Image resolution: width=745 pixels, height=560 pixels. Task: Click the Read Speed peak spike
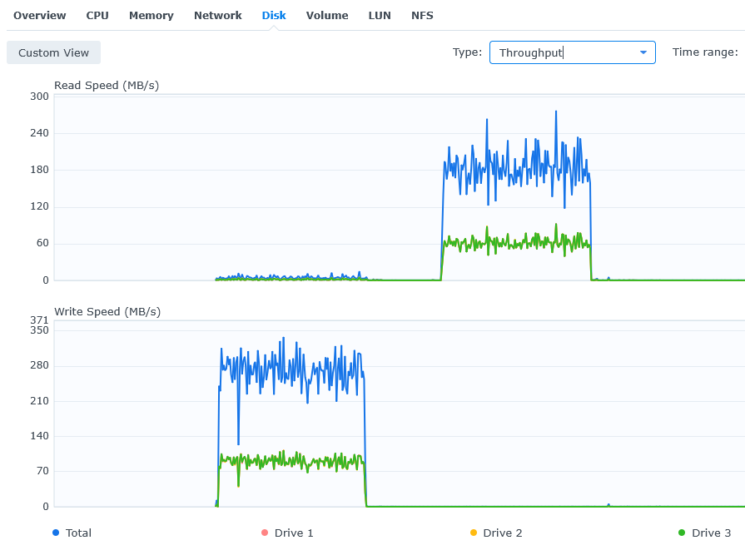[556, 112]
